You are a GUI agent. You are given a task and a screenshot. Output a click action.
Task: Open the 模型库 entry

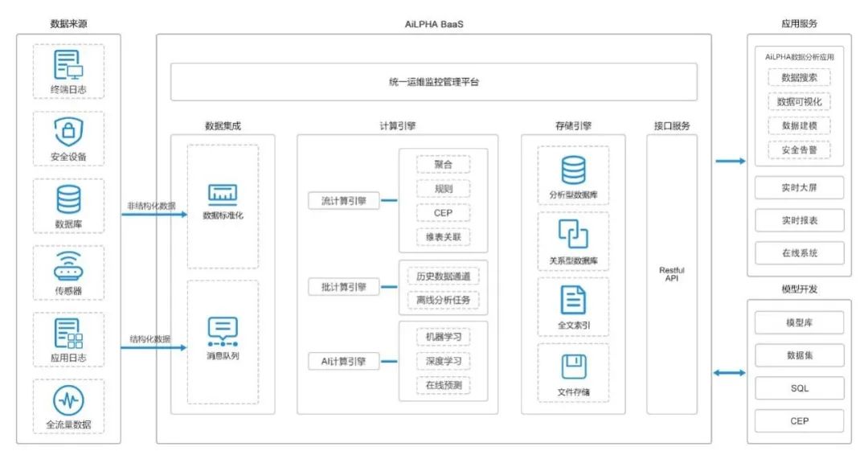[x=799, y=322]
